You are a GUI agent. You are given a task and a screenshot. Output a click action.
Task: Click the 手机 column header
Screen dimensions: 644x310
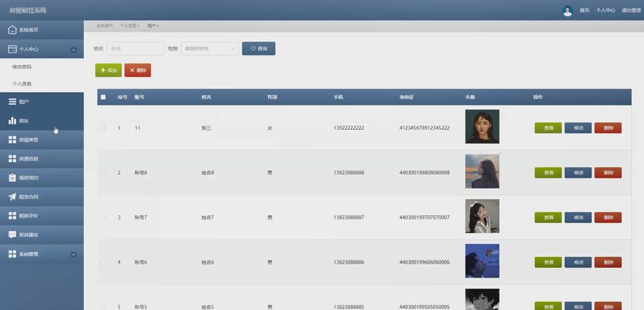pos(338,97)
